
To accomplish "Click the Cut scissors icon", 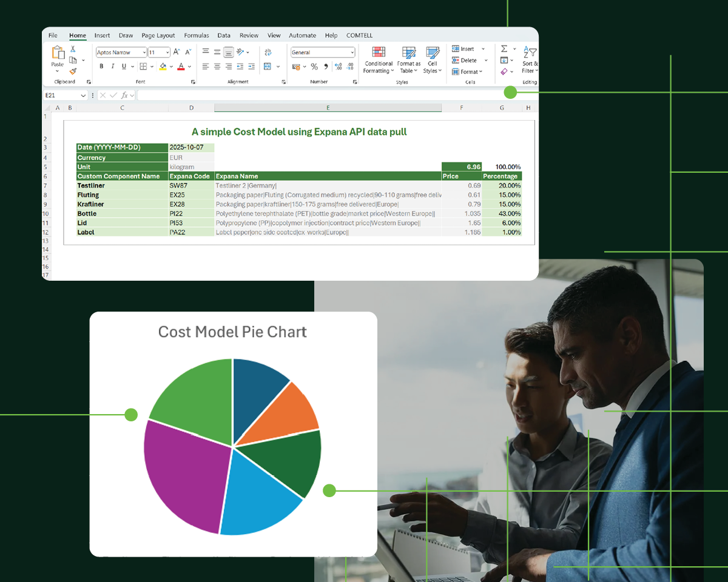I will click(73, 49).
